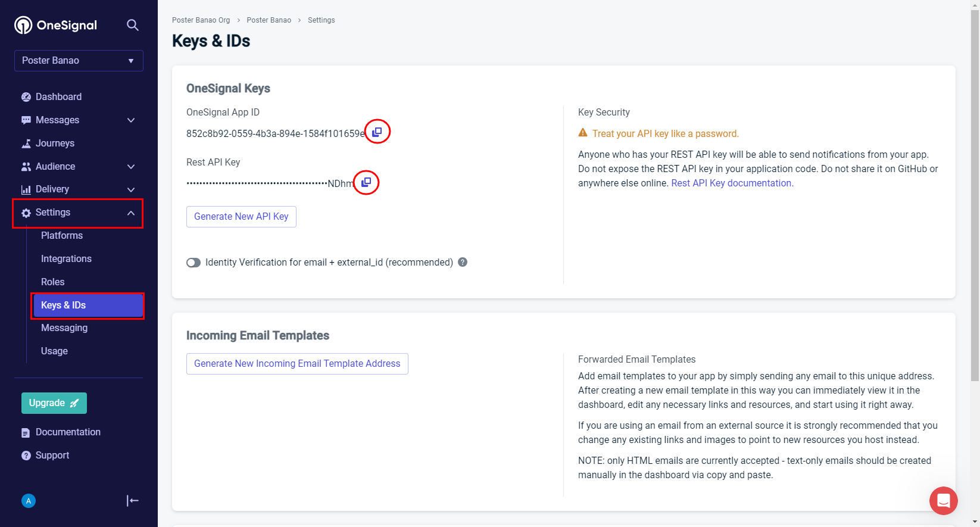Click Generate New API Key button
Viewport: 980px width, 527px height.
241,217
